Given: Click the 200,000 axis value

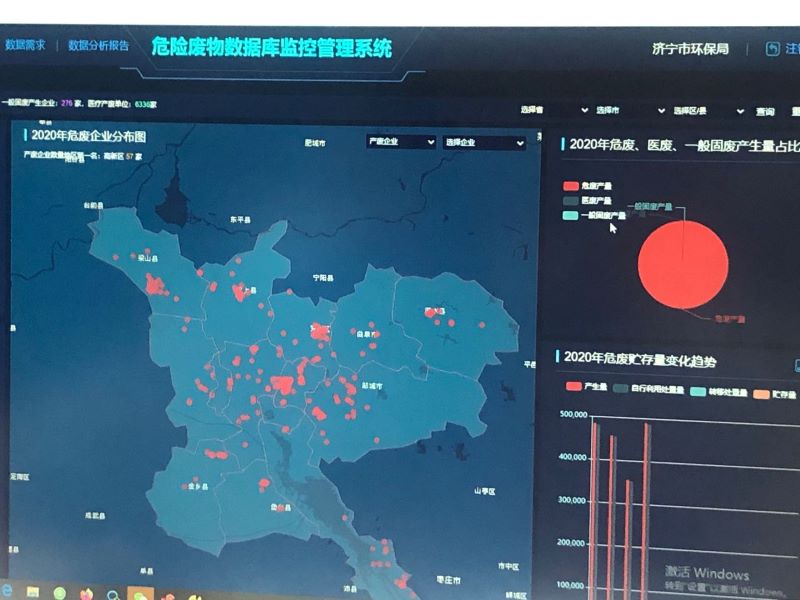Looking at the screenshot, I should (x=571, y=543).
